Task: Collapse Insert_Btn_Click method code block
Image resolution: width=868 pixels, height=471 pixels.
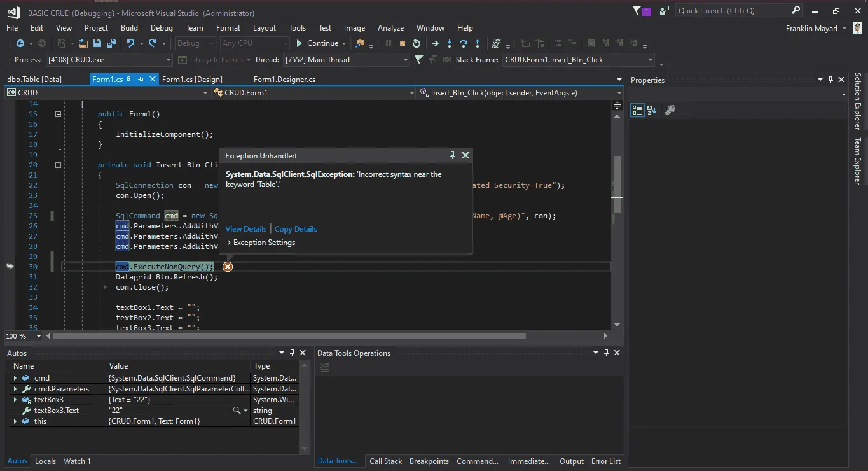Action: point(58,165)
